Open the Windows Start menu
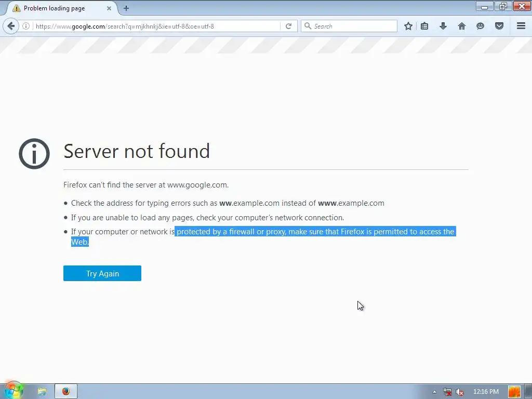The image size is (532, 399). pyautogui.click(x=14, y=391)
